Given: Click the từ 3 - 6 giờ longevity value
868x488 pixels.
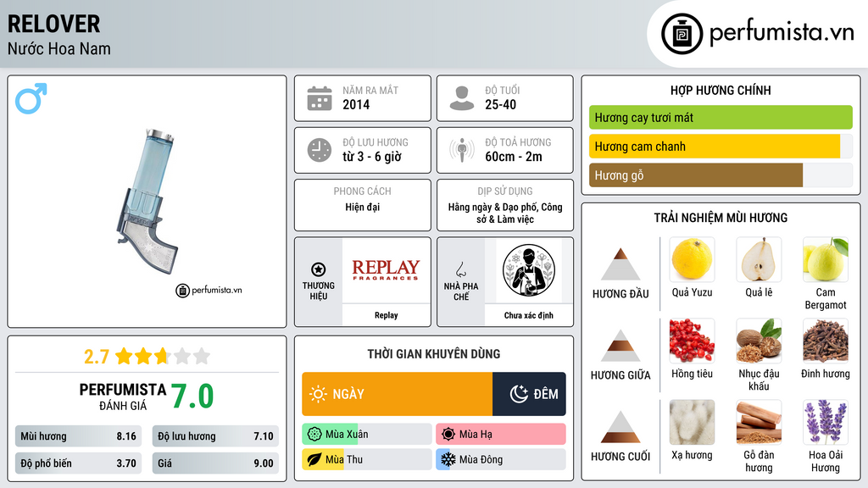Looking at the screenshot, I should (x=371, y=157).
